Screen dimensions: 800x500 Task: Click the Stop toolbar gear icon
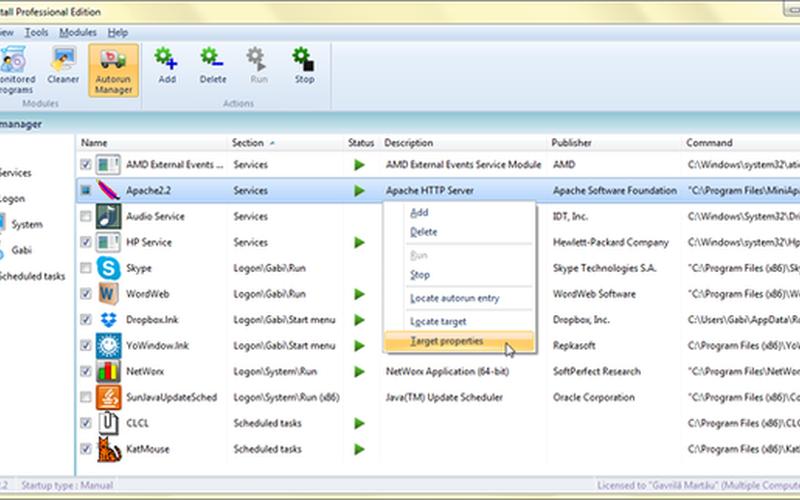(303, 59)
